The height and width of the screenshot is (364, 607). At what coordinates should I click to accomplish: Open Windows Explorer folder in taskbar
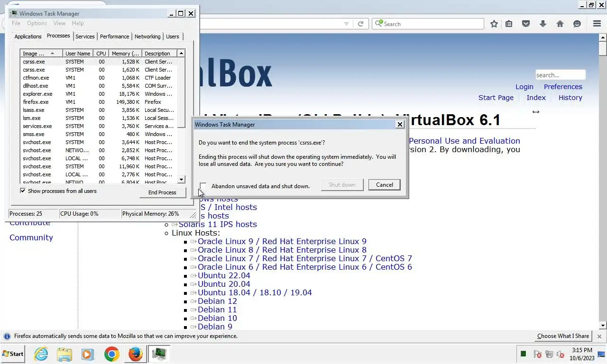click(x=64, y=354)
